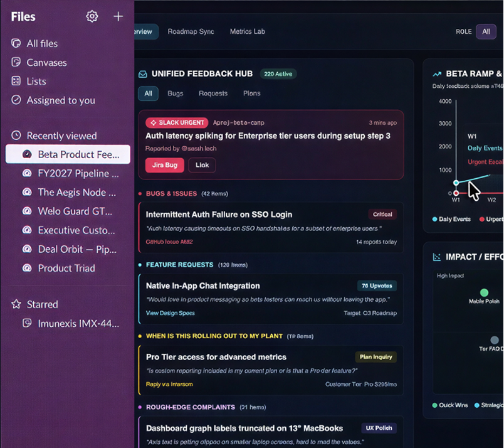Open the Metrics Lab tab
The image size is (504, 448).
[x=248, y=31]
